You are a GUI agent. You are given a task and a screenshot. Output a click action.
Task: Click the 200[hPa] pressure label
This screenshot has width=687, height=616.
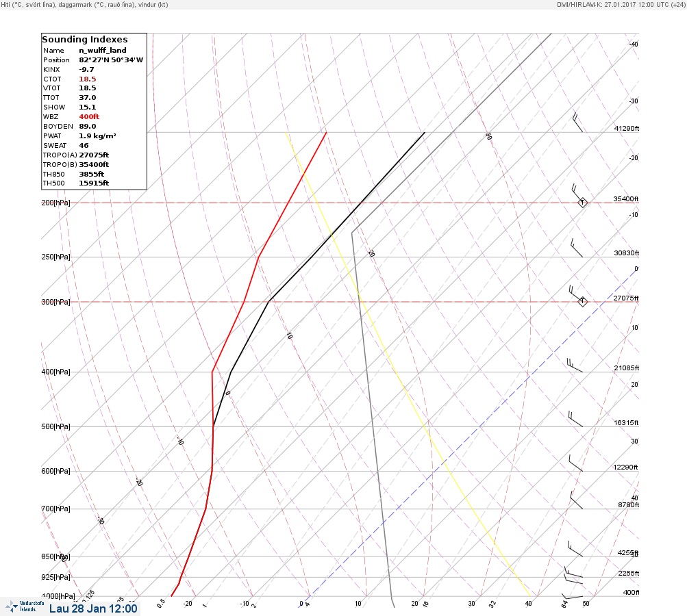55,203
